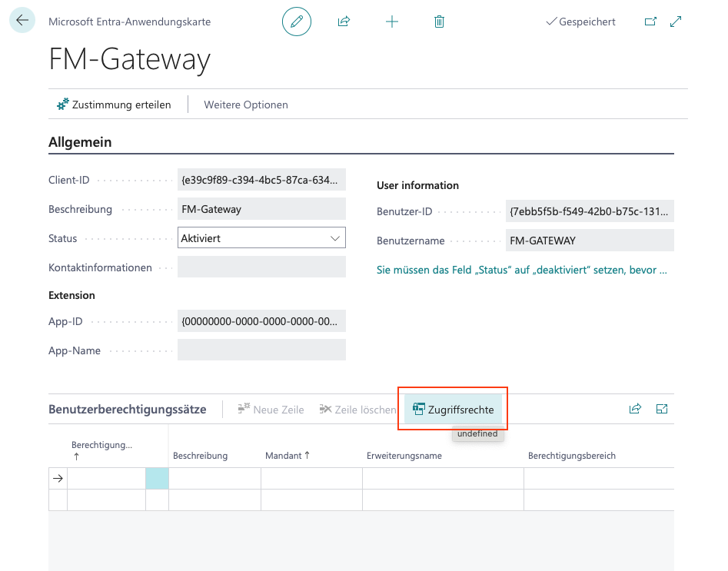The width and height of the screenshot is (728, 571).
Task: Click the Allgemein section heading
Action: pyautogui.click(x=80, y=142)
